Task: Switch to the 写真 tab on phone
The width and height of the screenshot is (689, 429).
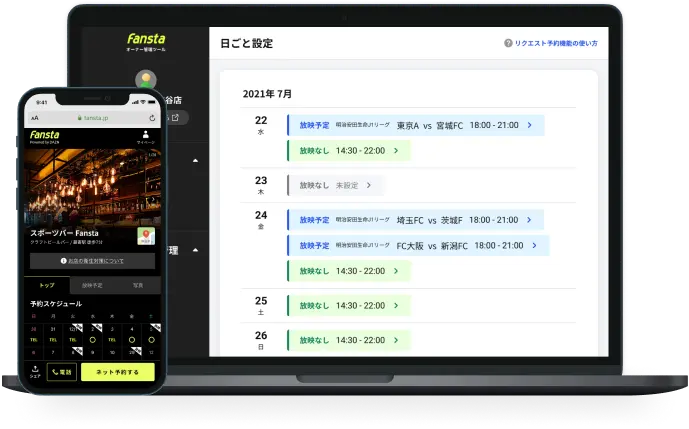Action: [138, 285]
